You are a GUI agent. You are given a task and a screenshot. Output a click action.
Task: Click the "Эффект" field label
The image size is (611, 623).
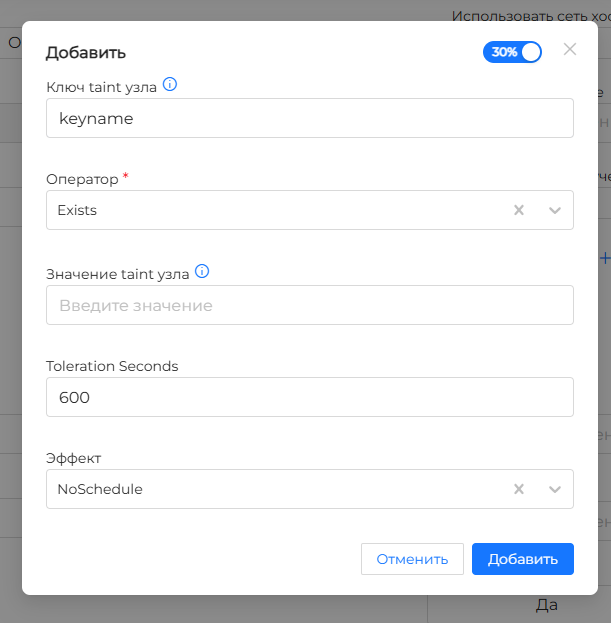(x=74, y=458)
